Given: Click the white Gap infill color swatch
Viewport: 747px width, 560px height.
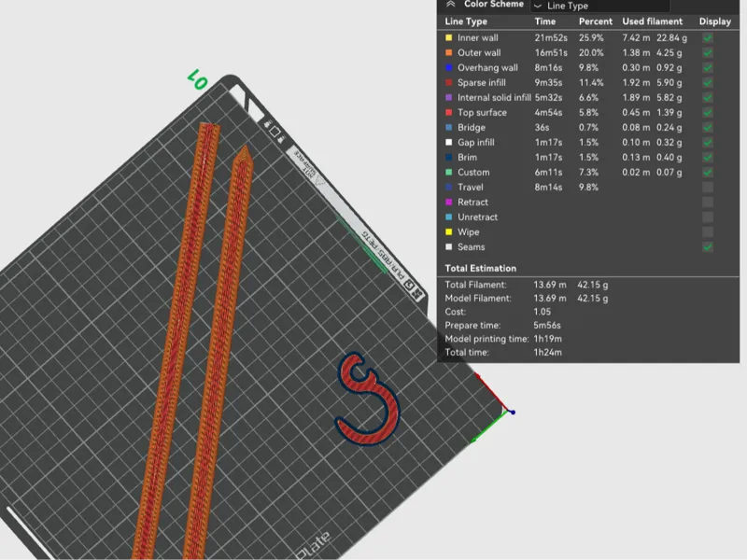Looking at the screenshot, I should (x=448, y=143).
